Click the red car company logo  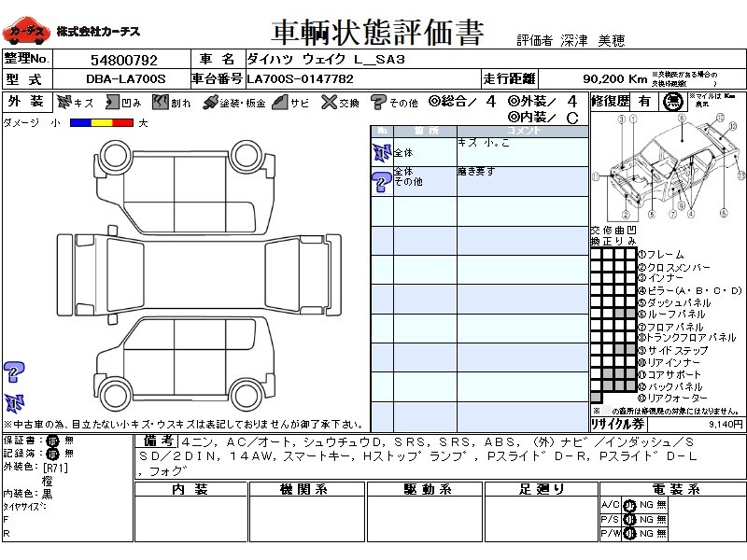click(26, 31)
